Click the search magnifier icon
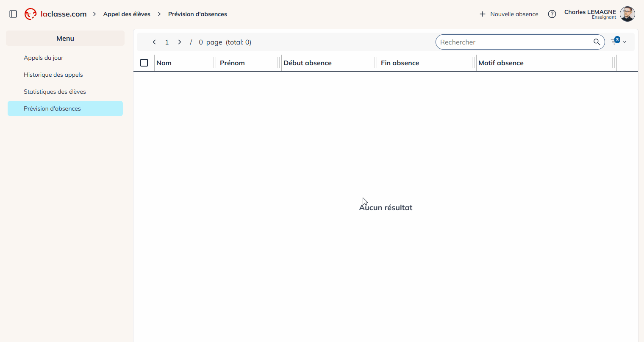Viewport: 644px width, 342px height. [x=597, y=42]
